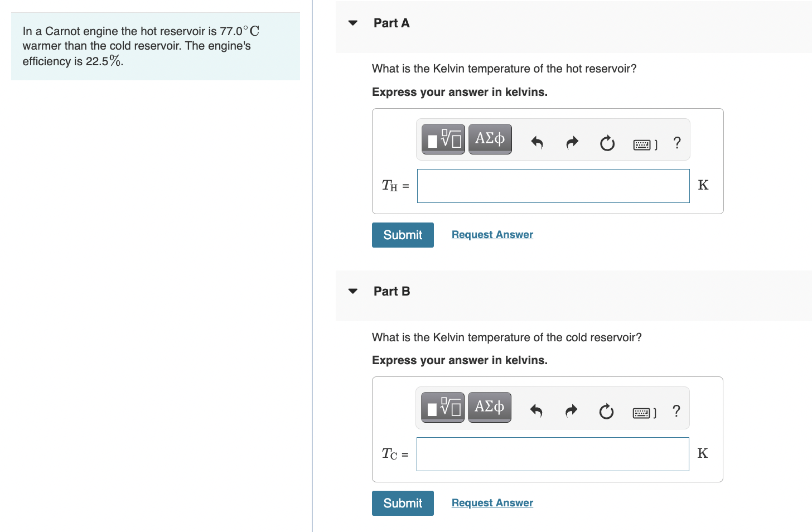Open templates math icon in Part A
812x532 pixels.
443,139
